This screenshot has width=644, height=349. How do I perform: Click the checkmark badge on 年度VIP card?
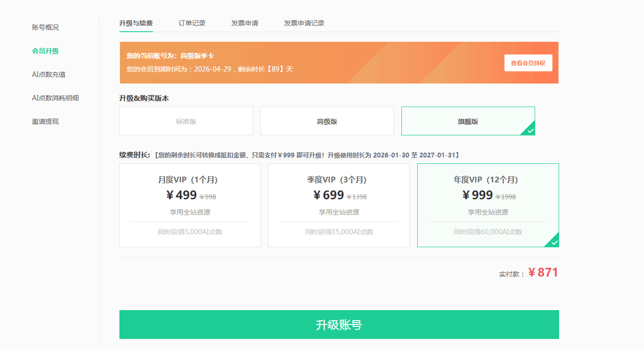tap(554, 242)
